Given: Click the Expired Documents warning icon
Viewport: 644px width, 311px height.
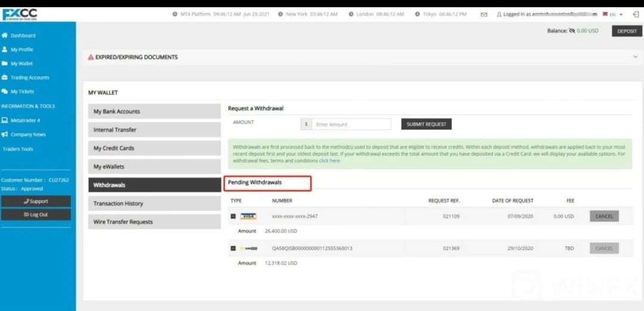Looking at the screenshot, I should [91, 57].
